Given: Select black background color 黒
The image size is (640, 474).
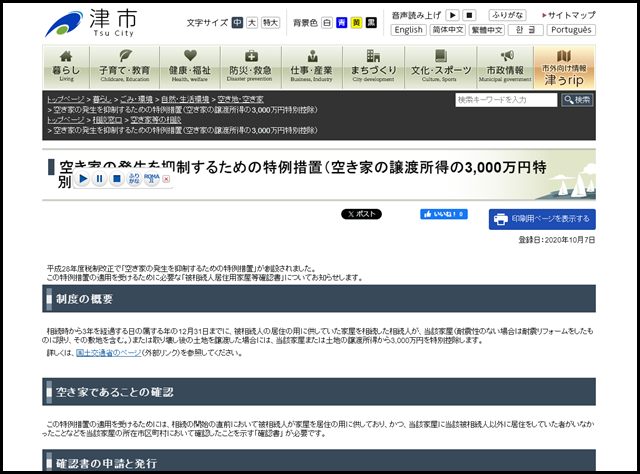Looking at the screenshot, I should pos(371,23).
